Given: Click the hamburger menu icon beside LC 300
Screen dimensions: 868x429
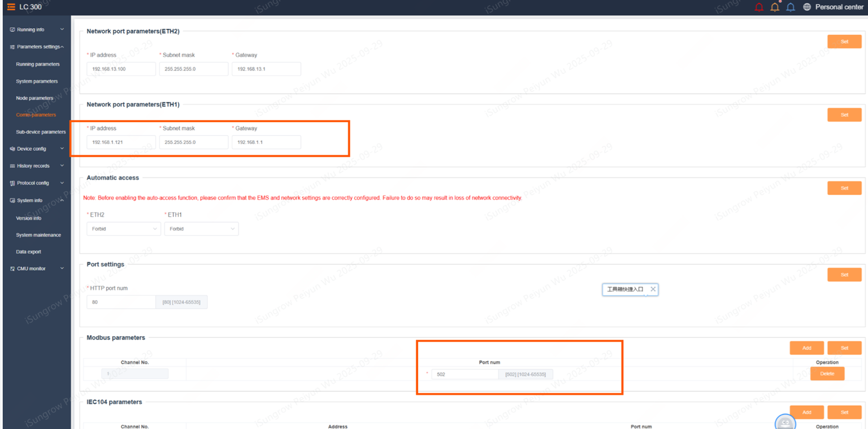Looking at the screenshot, I should tap(11, 7).
